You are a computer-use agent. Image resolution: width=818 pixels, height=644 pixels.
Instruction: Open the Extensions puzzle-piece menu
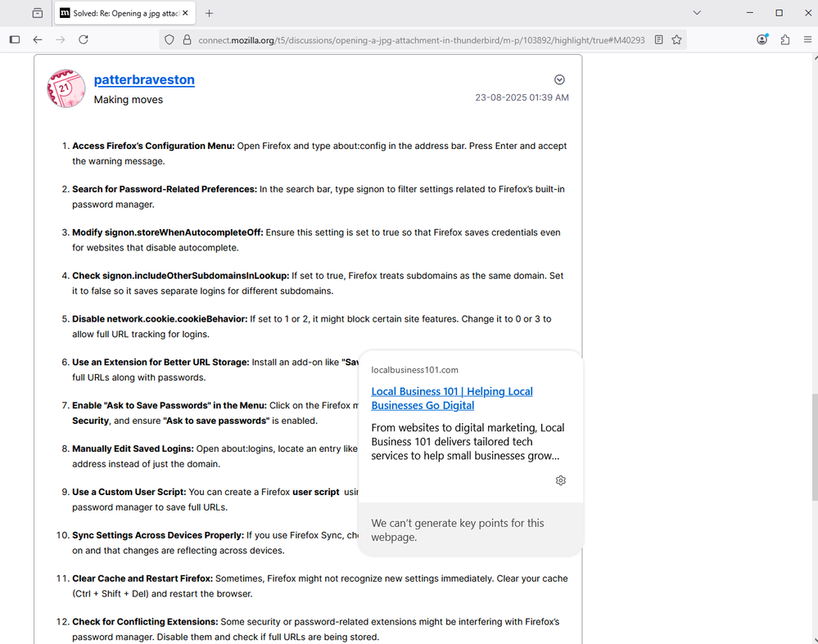[x=785, y=39]
